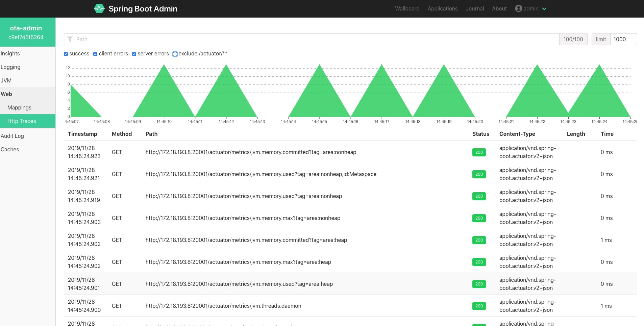The height and width of the screenshot is (326, 644).
Task: Click the 100/100 counter badge
Action: point(573,39)
